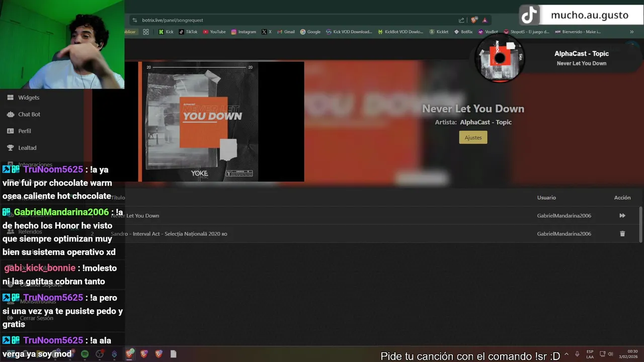The width and height of the screenshot is (644, 362).
Task: Open the Kick VOD Downloader bookmark
Action: click(x=349, y=32)
